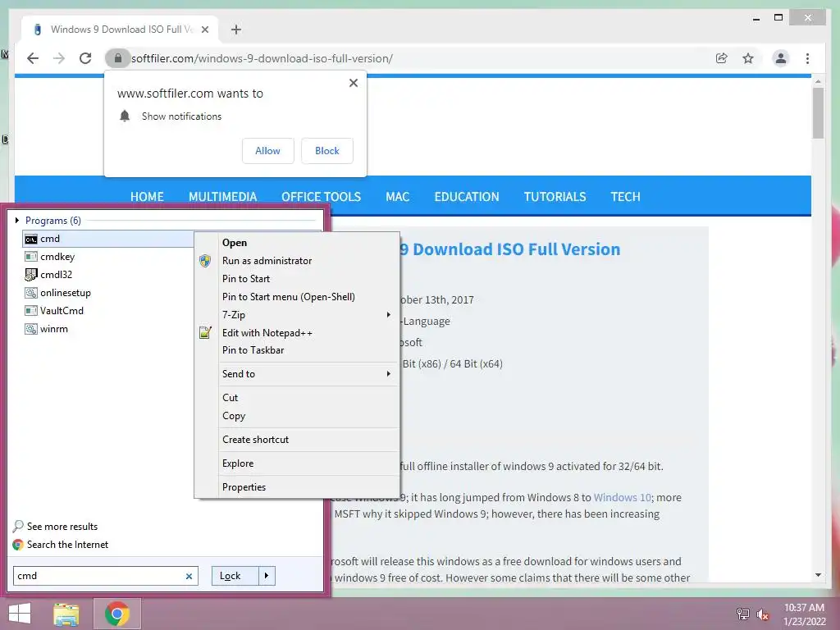
Task: Go to OFFICE TOOLS section
Action: click(321, 197)
